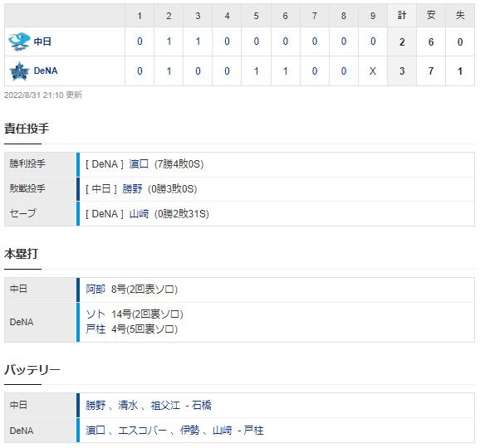Click the DeNA BayStars star logo icon
The image size is (480, 448).
pos(19,71)
